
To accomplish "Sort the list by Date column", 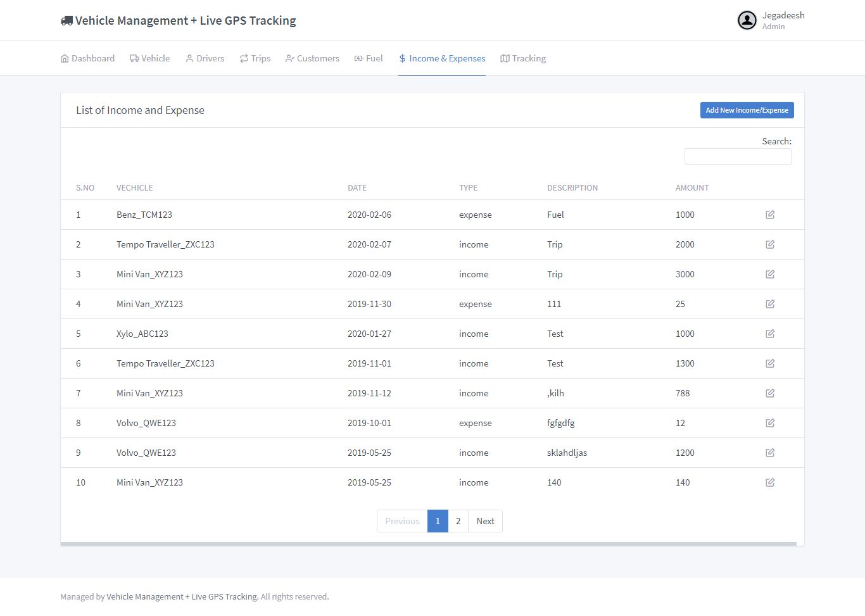I will point(357,188).
